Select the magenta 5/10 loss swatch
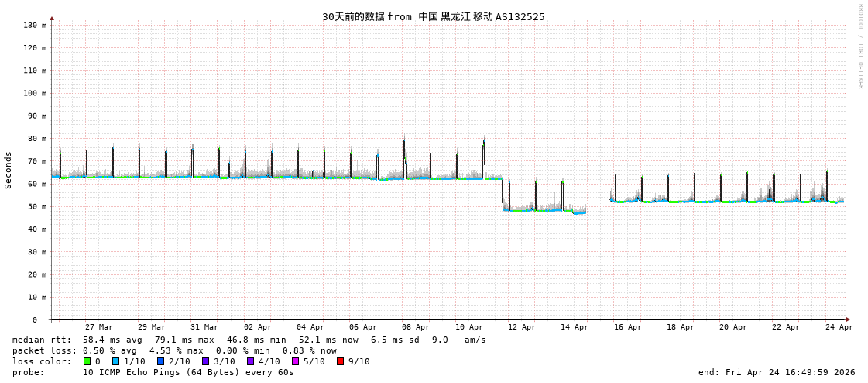Screen dimensions: 868x383 click(295, 361)
